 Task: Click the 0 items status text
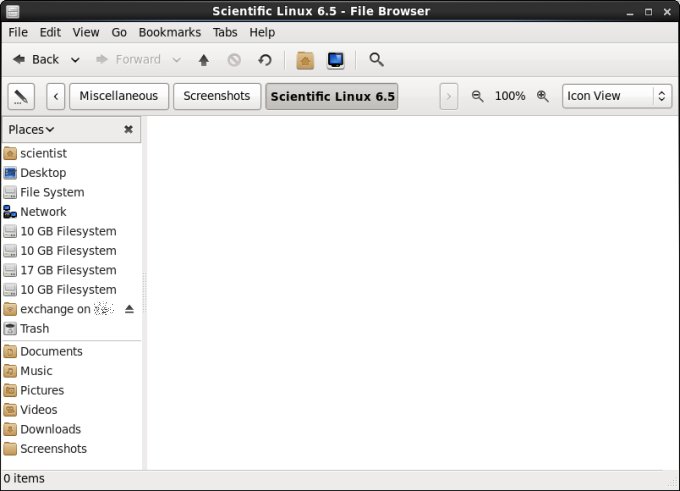click(24, 478)
